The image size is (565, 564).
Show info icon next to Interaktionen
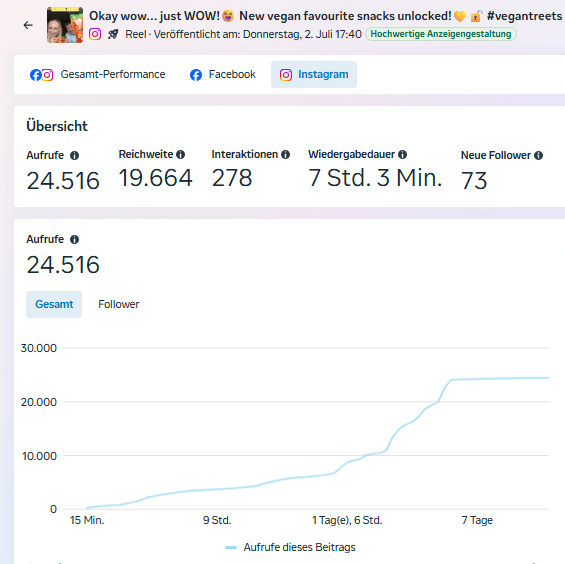285,155
